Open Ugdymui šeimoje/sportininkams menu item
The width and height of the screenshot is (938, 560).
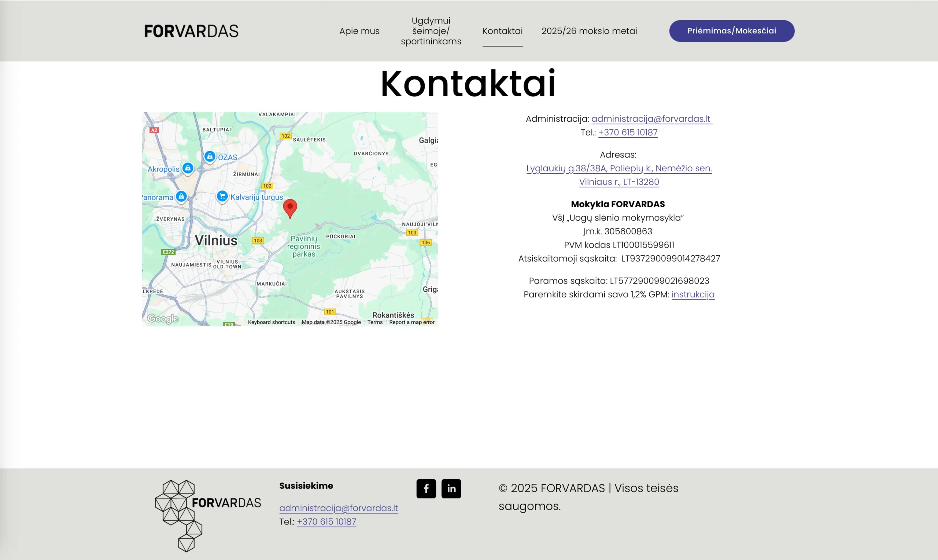tap(431, 31)
